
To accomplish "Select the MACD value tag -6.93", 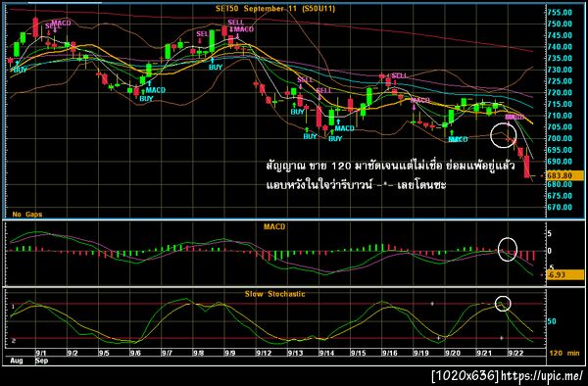I will tap(565, 274).
